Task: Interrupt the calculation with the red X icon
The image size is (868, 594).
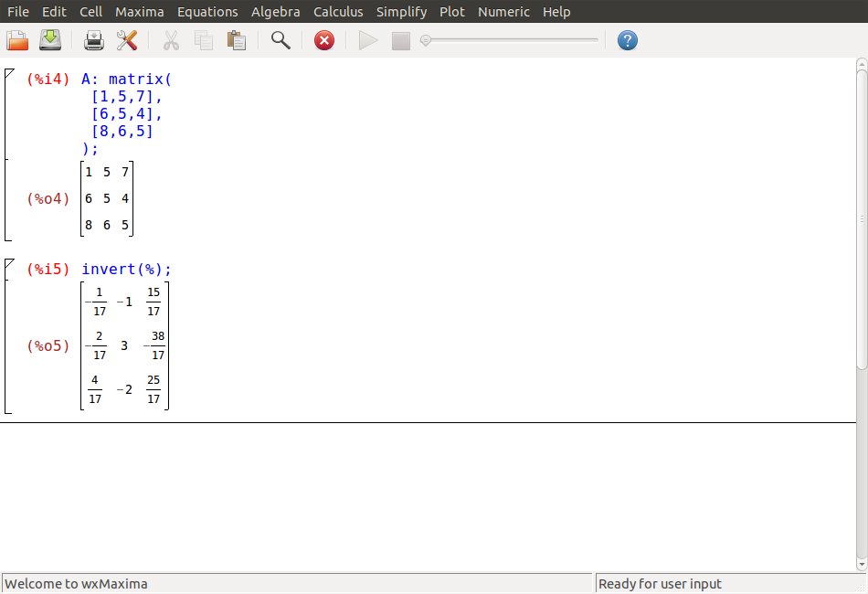Action: pos(324,40)
